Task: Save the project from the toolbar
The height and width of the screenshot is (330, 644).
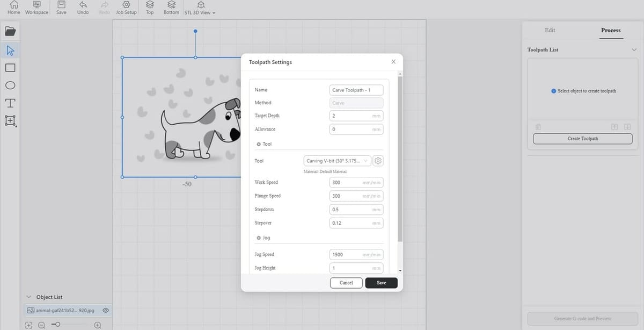Action: click(61, 8)
